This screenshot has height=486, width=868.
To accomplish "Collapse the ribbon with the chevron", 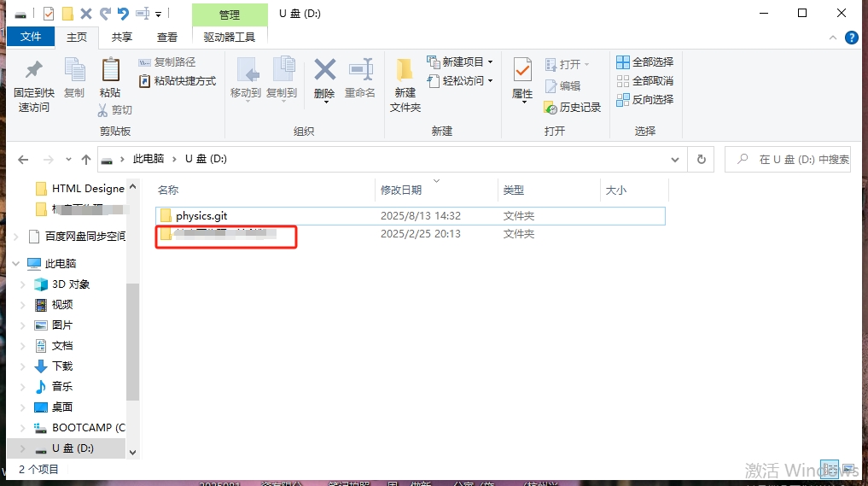I will coord(832,38).
